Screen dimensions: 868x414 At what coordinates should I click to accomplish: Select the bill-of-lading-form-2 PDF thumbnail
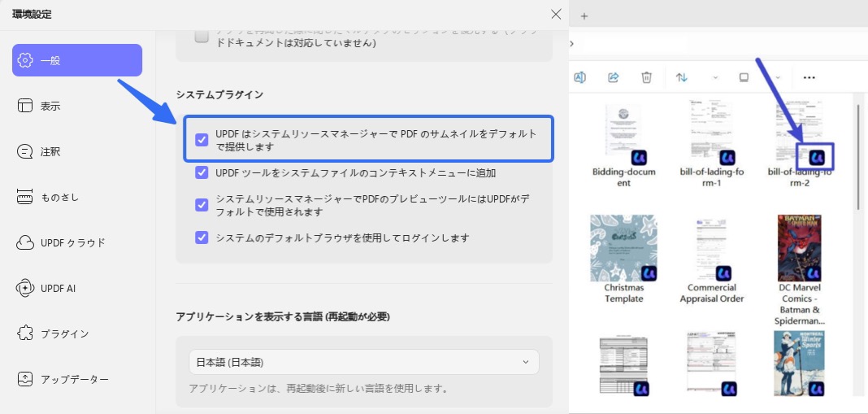pyautogui.click(x=800, y=133)
